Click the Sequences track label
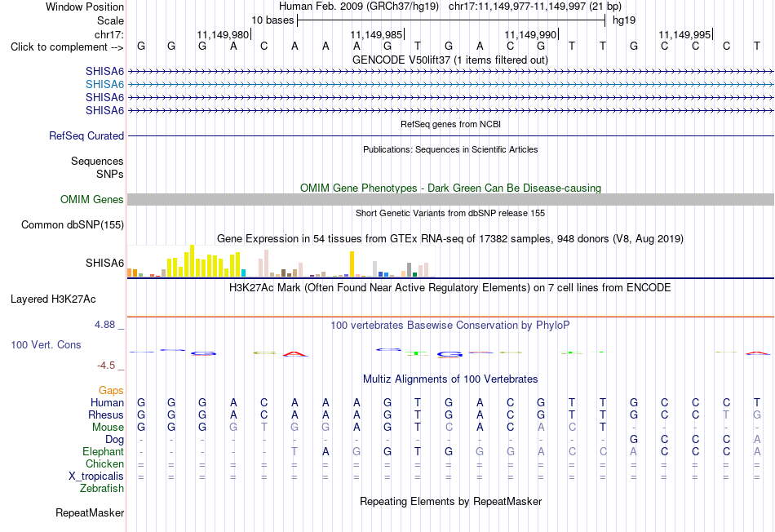775x532 pixels. [x=97, y=162]
